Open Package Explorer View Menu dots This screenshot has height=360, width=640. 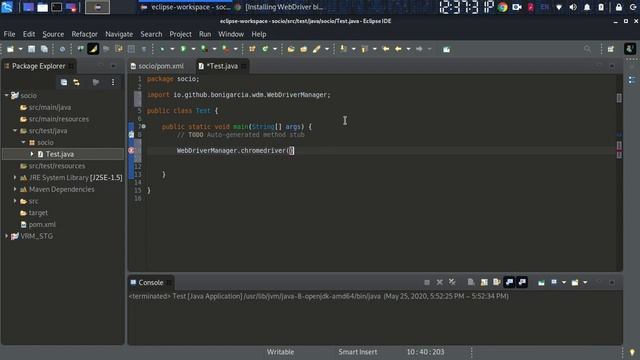coord(113,82)
